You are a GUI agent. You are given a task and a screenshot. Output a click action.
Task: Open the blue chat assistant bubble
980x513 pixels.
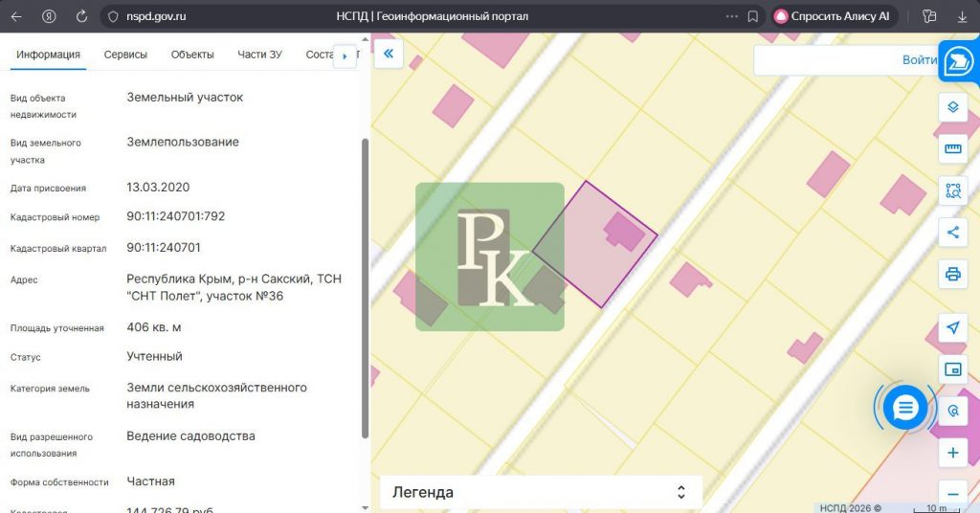coord(904,409)
